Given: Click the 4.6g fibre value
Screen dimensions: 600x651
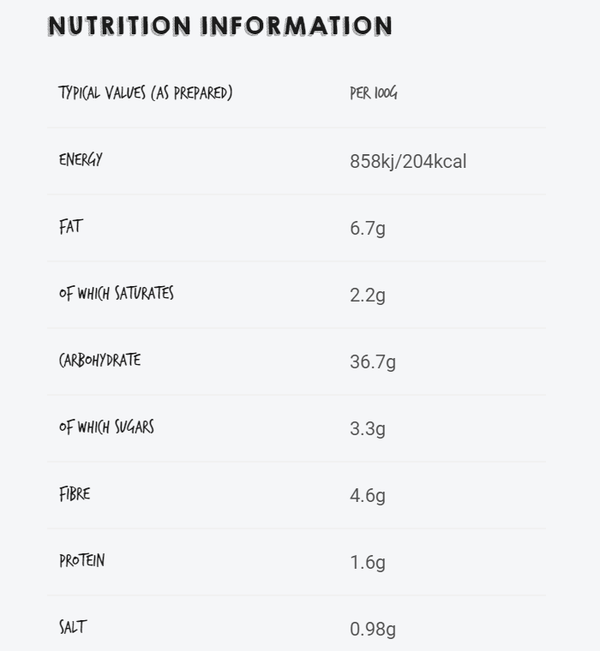Looking at the screenshot, I should pos(367,496).
